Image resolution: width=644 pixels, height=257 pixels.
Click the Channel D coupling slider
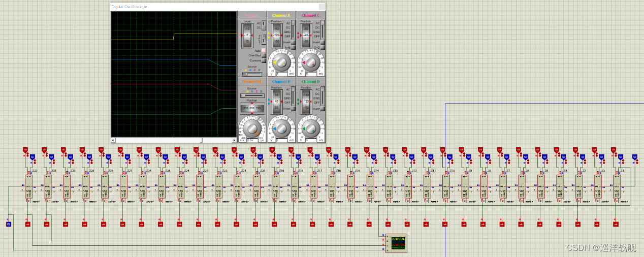click(322, 95)
